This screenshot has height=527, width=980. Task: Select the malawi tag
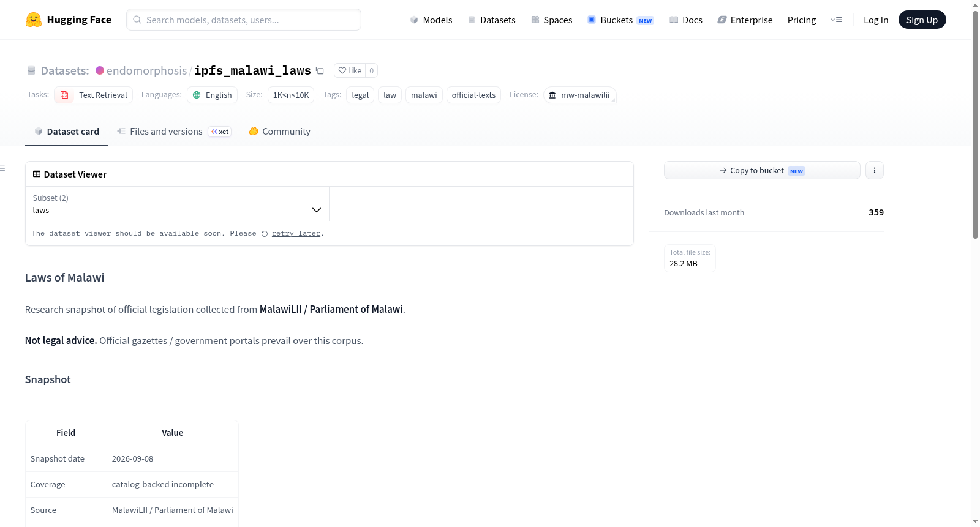[x=424, y=95]
